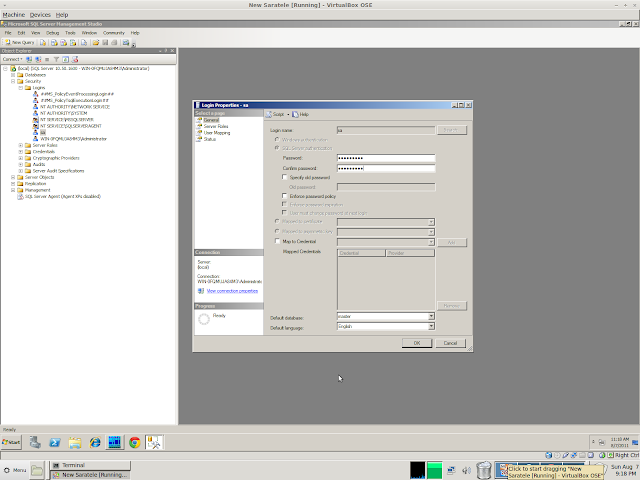Viewport: 640px width, 480px height.
Task: Open the Default language dropdown
Action: (431, 326)
